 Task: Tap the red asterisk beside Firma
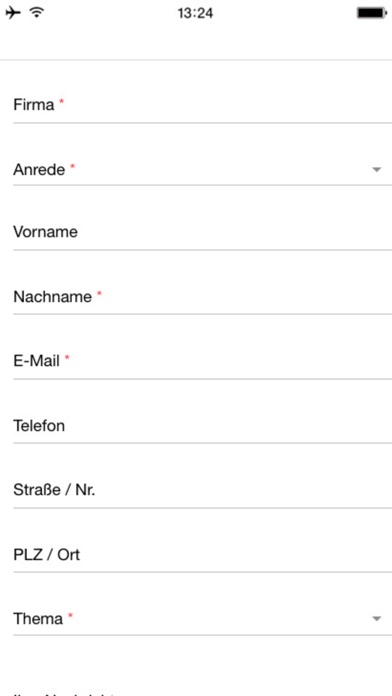(x=62, y=102)
